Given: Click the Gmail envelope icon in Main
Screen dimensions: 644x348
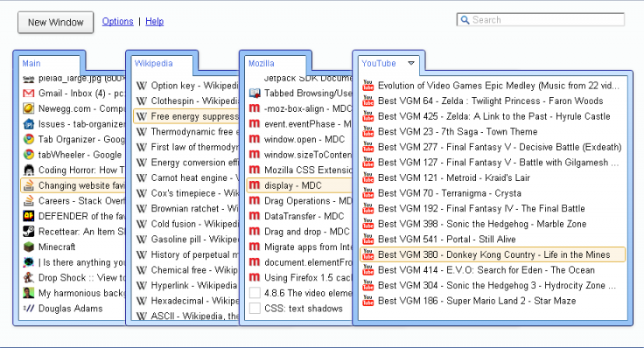Looking at the screenshot, I should pyautogui.click(x=28, y=94).
